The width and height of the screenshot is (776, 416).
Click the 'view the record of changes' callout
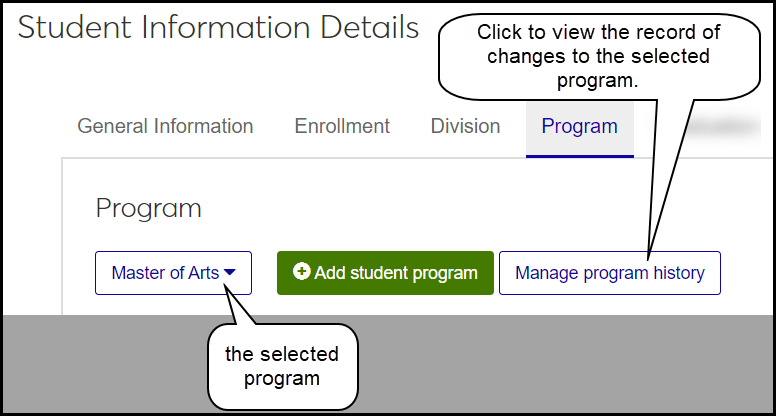coord(597,58)
